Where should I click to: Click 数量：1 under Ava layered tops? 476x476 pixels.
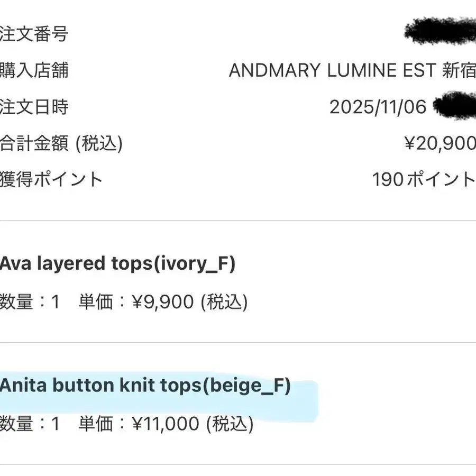(30, 301)
